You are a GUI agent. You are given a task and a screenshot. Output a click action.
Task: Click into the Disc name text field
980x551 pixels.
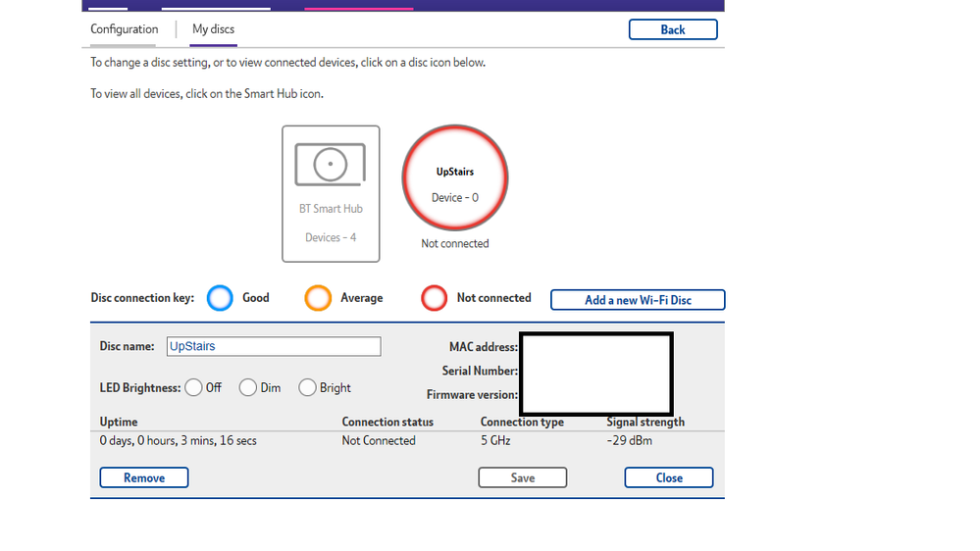pyautogui.click(x=273, y=346)
